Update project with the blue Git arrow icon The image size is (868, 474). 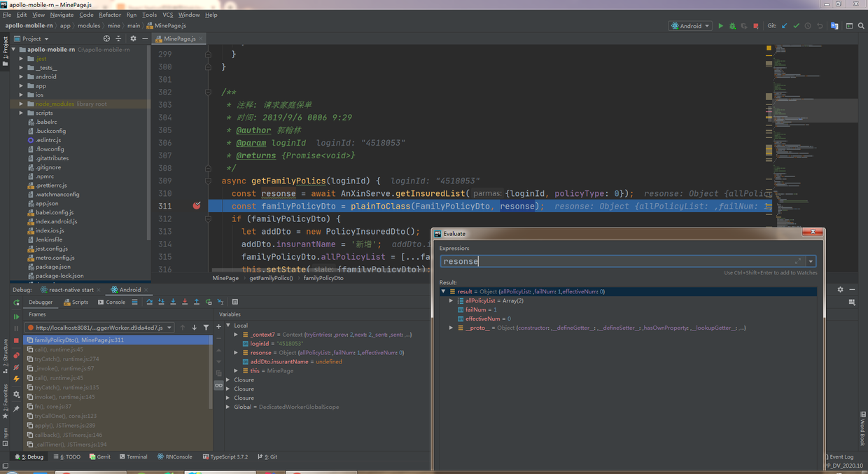pos(785,26)
